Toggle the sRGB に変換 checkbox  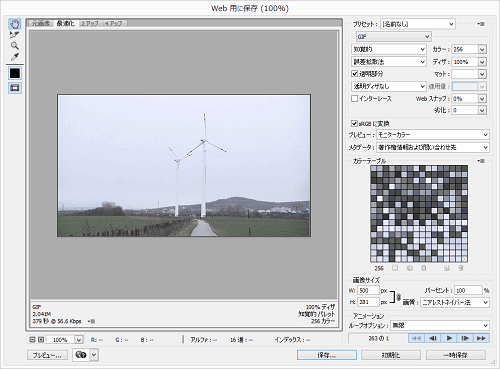coord(354,124)
